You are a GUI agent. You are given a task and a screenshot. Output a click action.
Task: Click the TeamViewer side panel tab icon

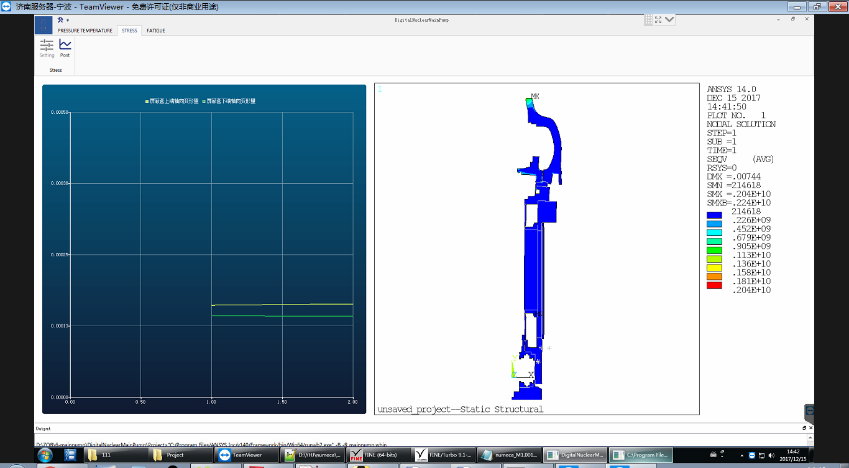coord(809,412)
